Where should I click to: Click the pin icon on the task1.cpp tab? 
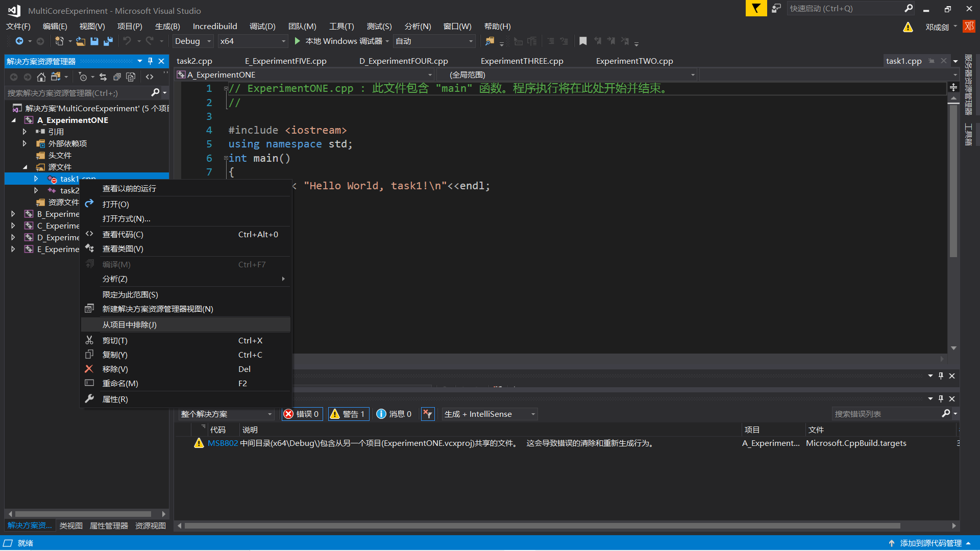click(932, 61)
